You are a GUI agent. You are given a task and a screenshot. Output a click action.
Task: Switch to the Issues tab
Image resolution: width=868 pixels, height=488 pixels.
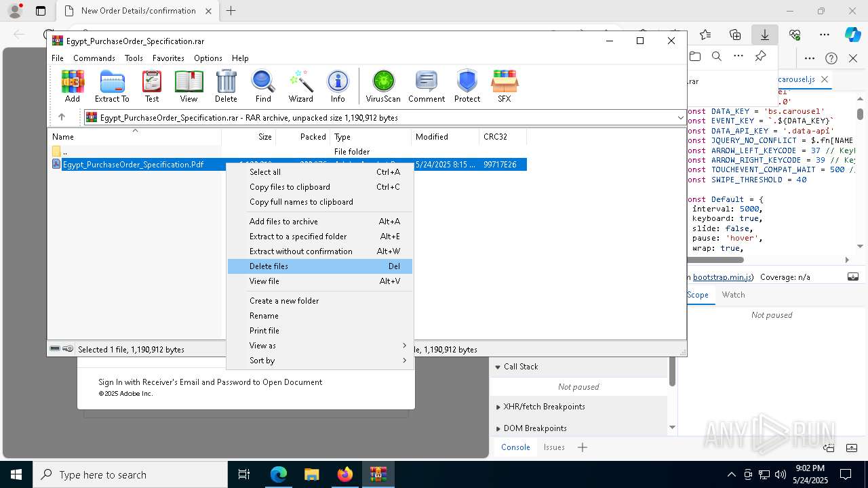point(554,447)
